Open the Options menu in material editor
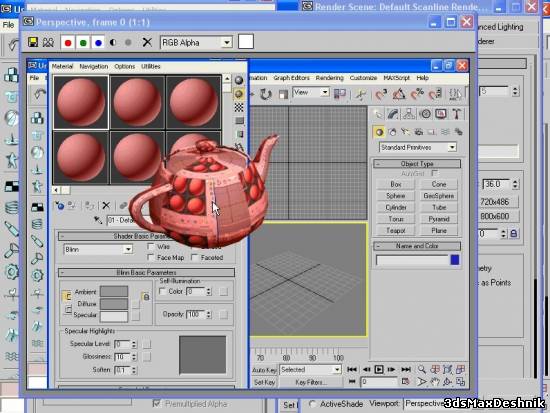Screen dimensions: 550x413 pyautogui.click(x=125, y=66)
